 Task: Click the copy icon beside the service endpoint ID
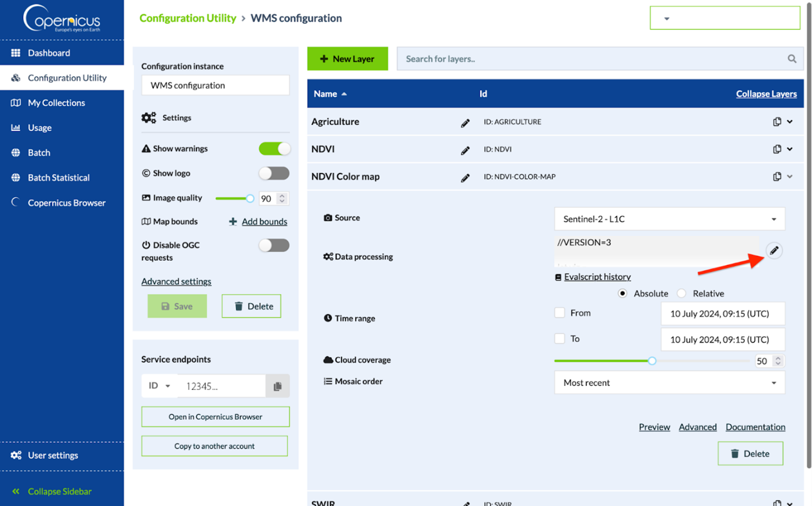[x=278, y=386]
